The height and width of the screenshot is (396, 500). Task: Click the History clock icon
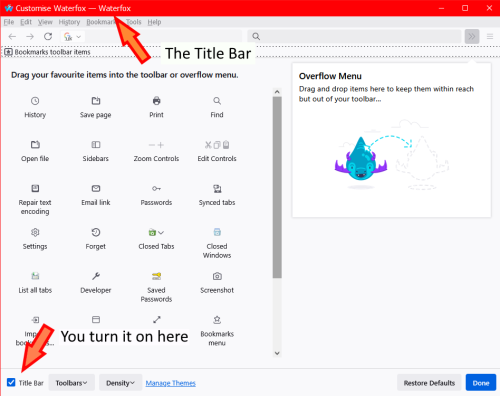tap(35, 101)
